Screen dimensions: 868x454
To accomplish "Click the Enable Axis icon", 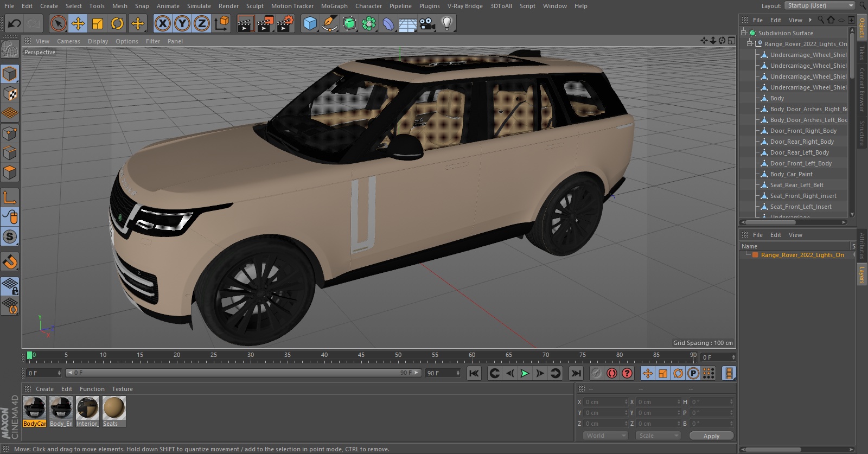I will click(x=10, y=197).
